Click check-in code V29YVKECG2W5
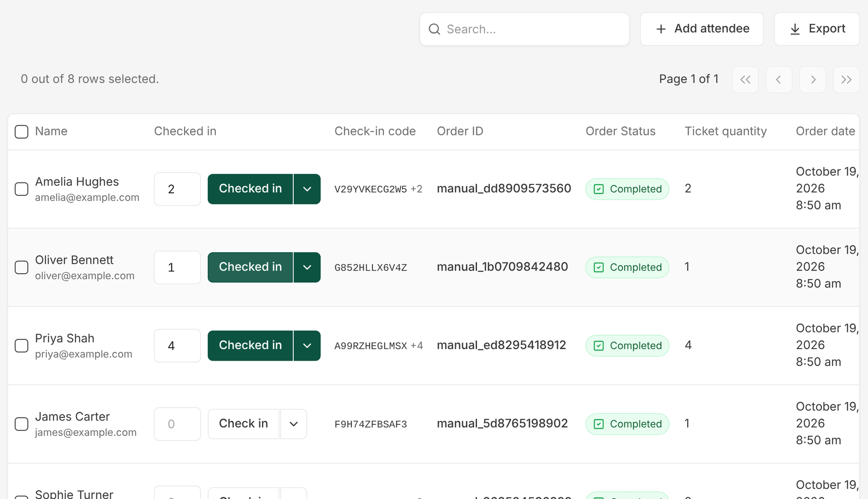 371,189
